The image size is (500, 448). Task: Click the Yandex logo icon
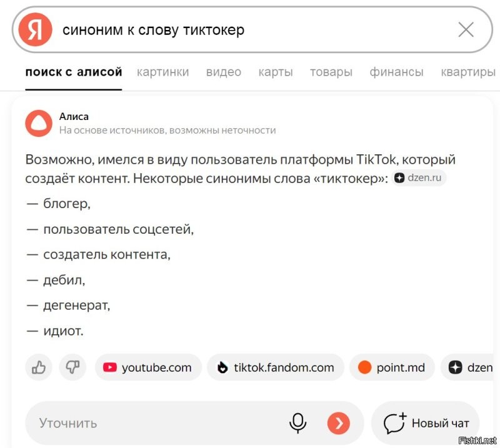click(x=35, y=29)
